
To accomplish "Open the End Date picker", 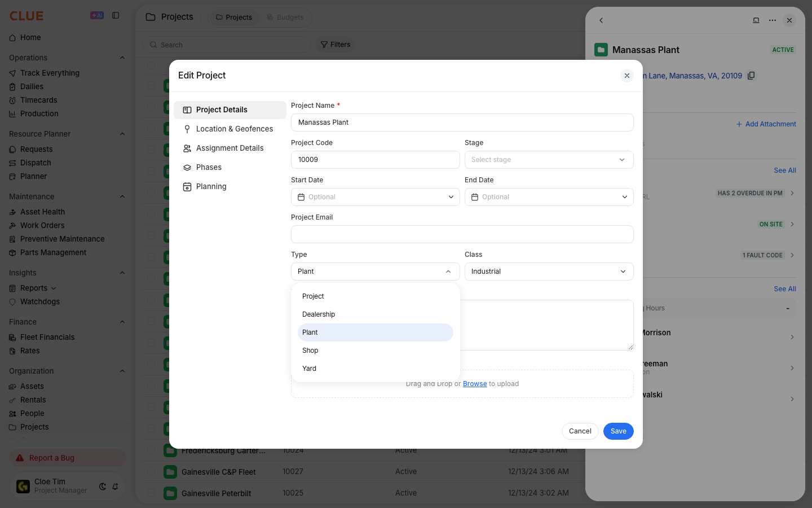I will click(x=549, y=197).
